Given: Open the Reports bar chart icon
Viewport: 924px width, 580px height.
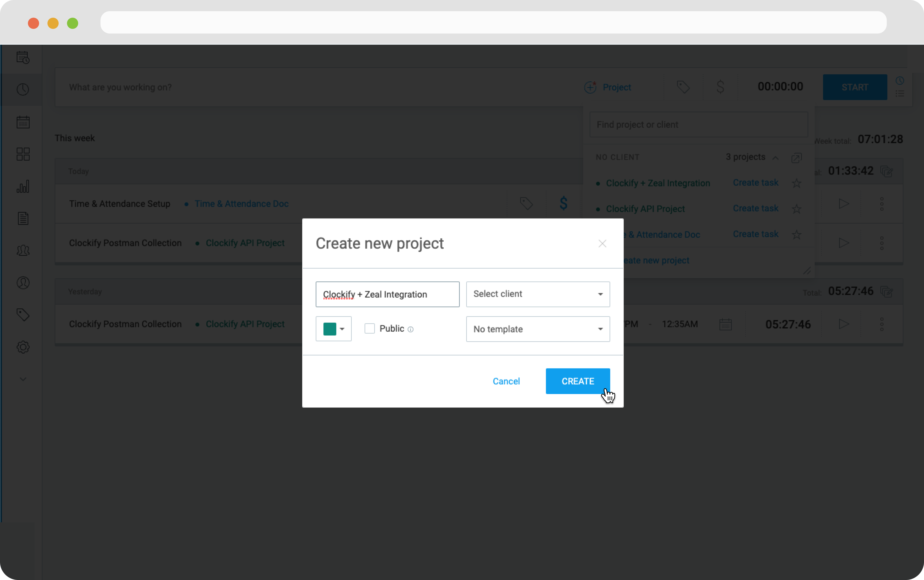Looking at the screenshot, I should click(x=23, y=186).
